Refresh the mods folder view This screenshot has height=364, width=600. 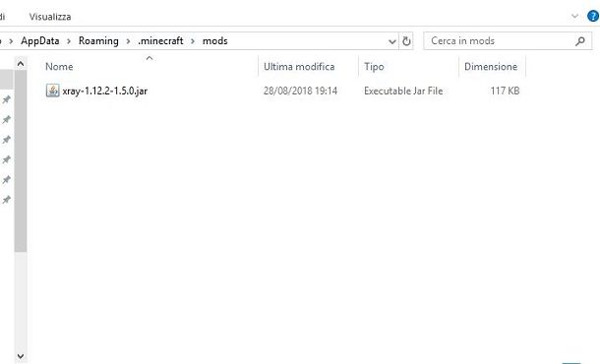pos(406,41)
